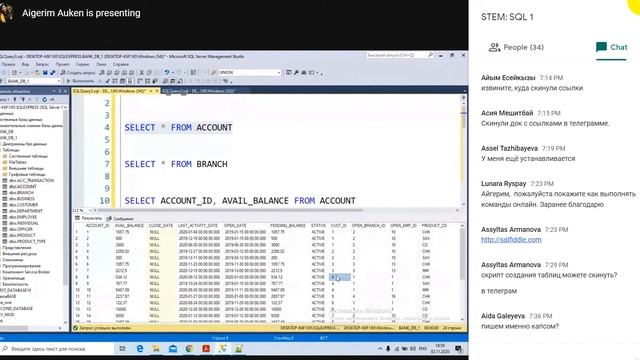Viewport: 640px width, 360px height.
Task: Open the red Acrobat icon on the taskbar
Action: (206, 349)
